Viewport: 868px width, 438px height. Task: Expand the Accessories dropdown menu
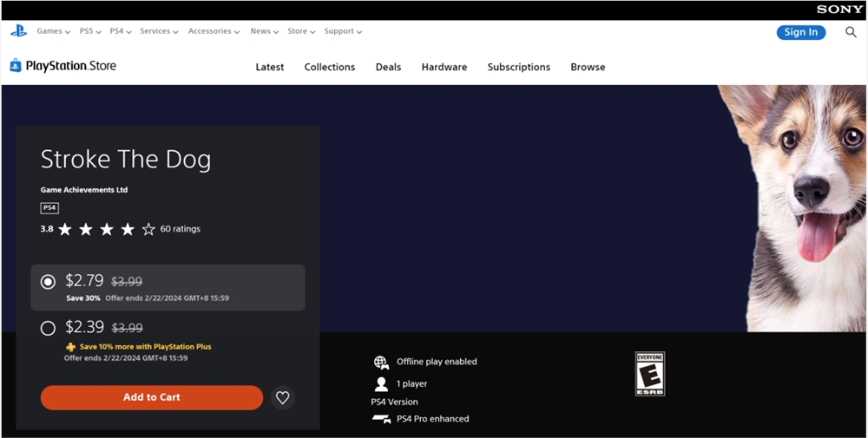coord(214,31)
